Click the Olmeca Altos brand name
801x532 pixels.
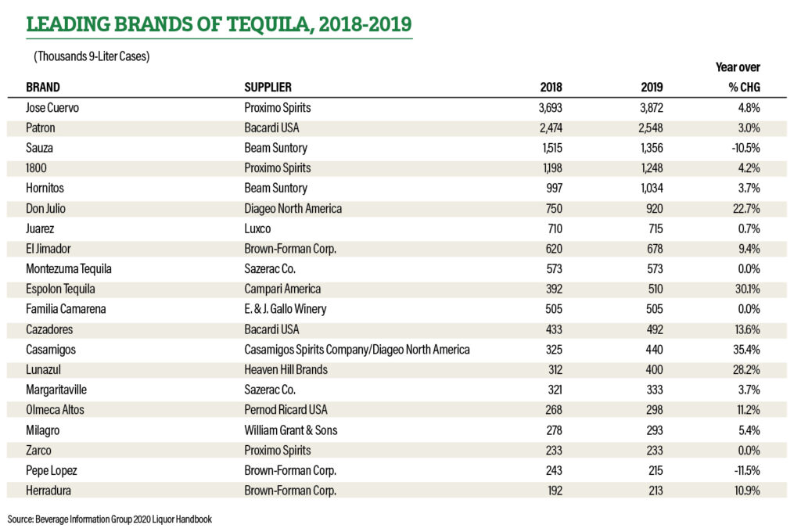(55, 410)
